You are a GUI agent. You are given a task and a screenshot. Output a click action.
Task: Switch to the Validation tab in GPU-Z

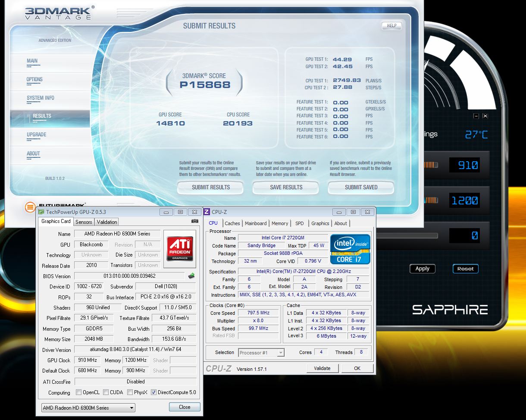coord(107,222)
